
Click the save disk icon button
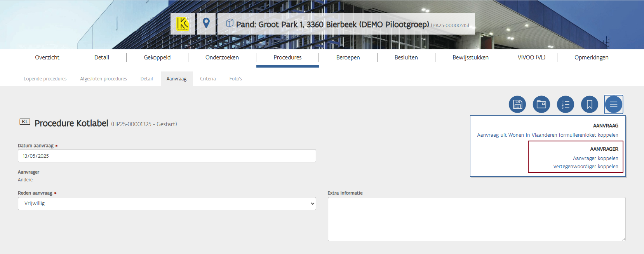(517, 104)
